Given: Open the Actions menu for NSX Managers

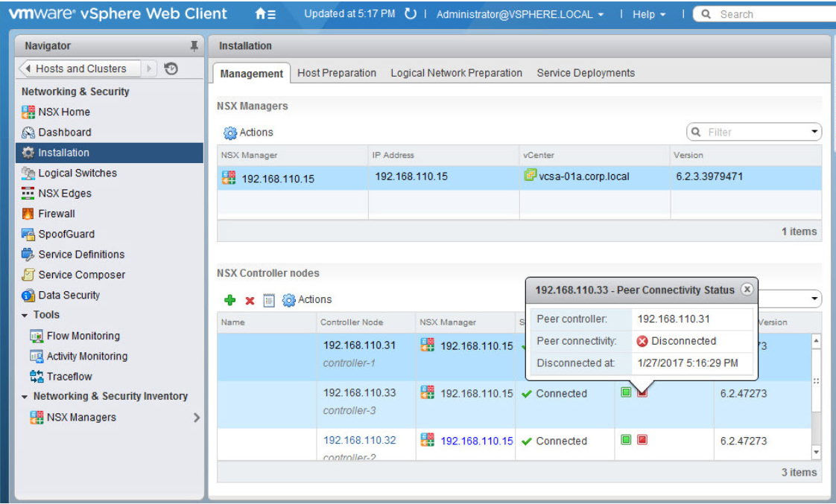Looking at the screenshot, I should point(248,132).
